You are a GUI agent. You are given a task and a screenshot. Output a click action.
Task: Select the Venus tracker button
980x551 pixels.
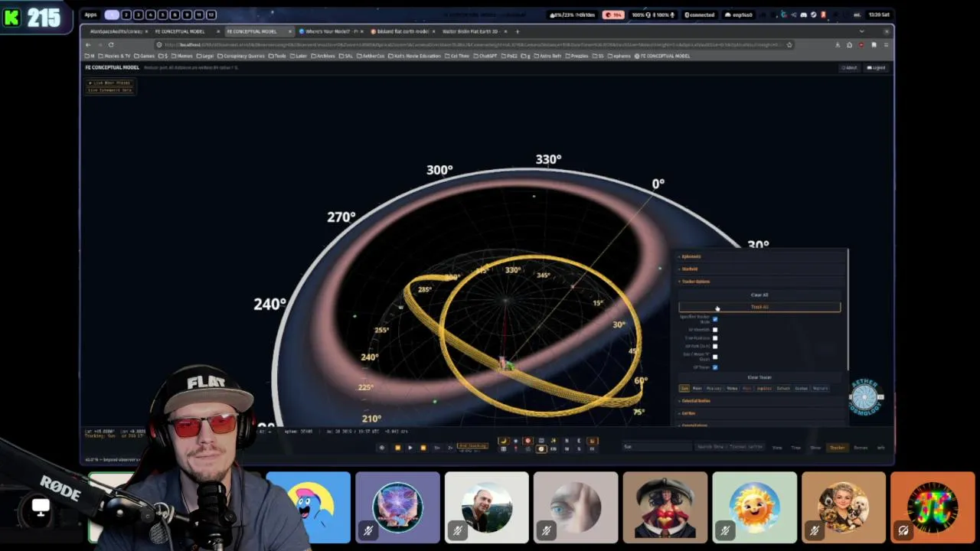click(x=732, y=388)
